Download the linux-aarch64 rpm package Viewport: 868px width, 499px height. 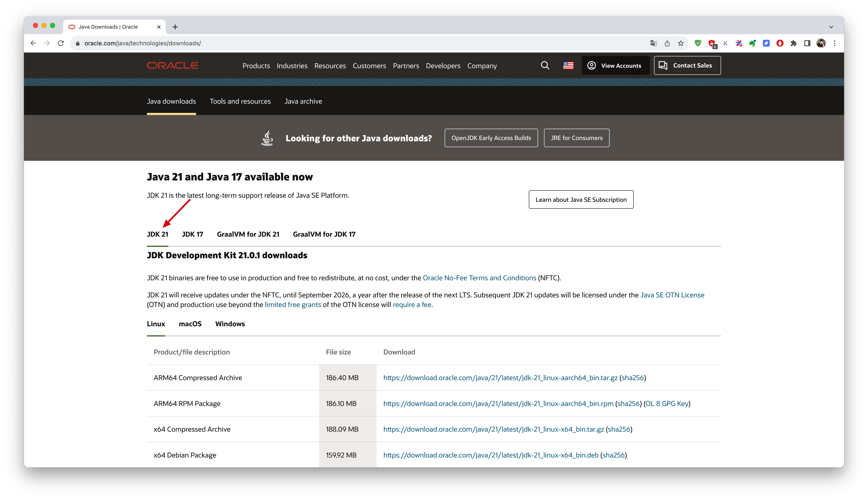click(x=498, y=404)
